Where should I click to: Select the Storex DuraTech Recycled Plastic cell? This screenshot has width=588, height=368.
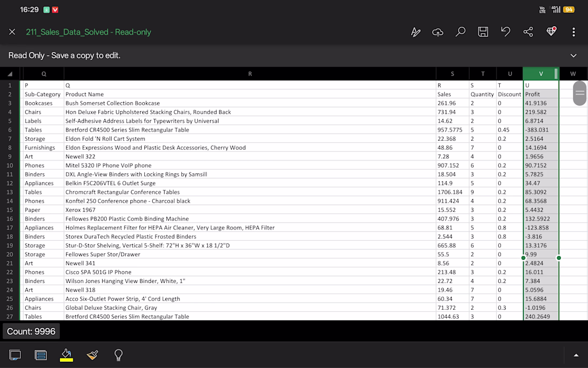250,237
